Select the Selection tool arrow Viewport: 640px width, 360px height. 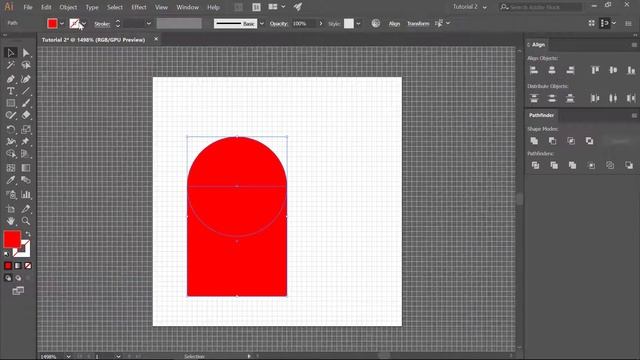tap(11, 53)
